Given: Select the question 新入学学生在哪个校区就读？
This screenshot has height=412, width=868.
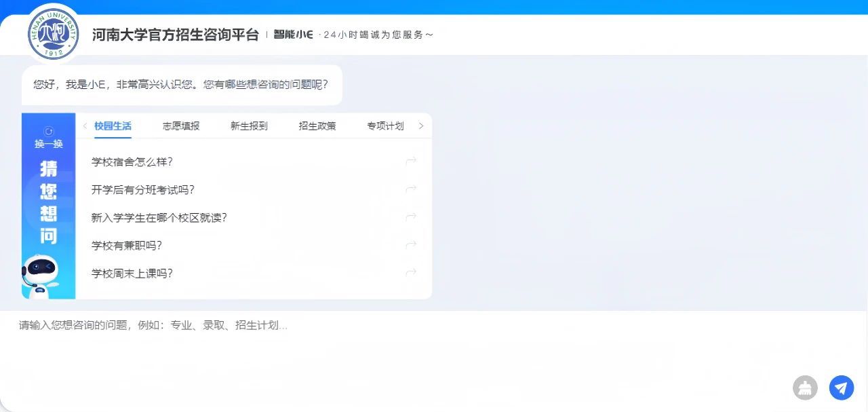Looking at the screenshot, I should tap(159, 217).
